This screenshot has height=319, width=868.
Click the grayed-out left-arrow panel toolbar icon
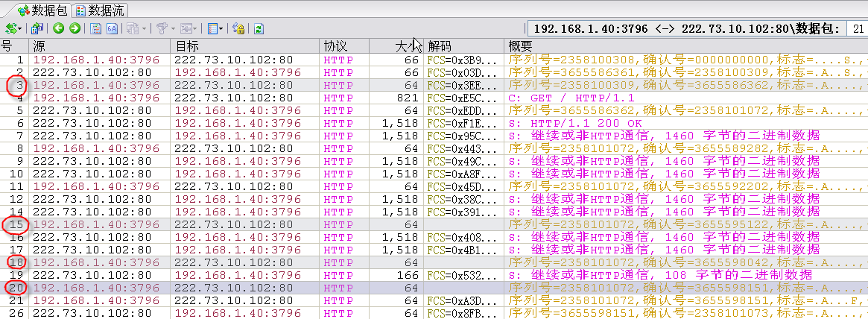pyautogui.click(x=186, y=28)
